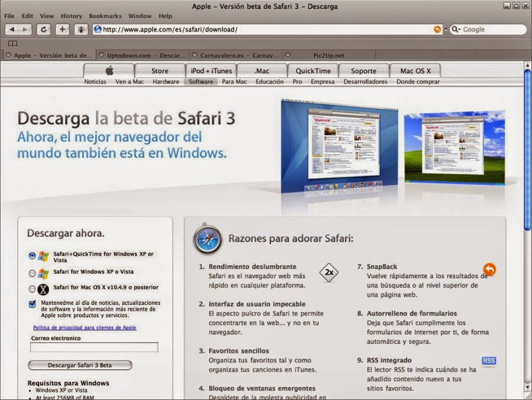Switch to the Uptodown.com tab

(x=143, y=56)
